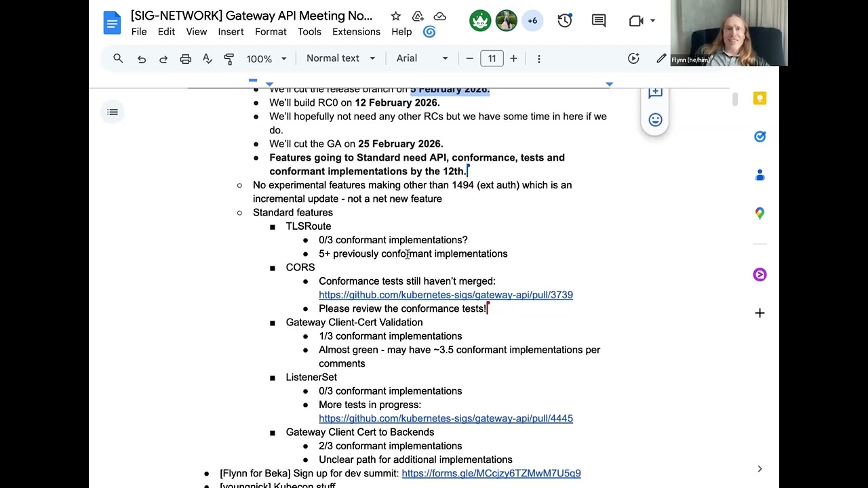Screen dimensions: 868x488
Task: Click the vertical document scrollbar
Action: (734, 100)
